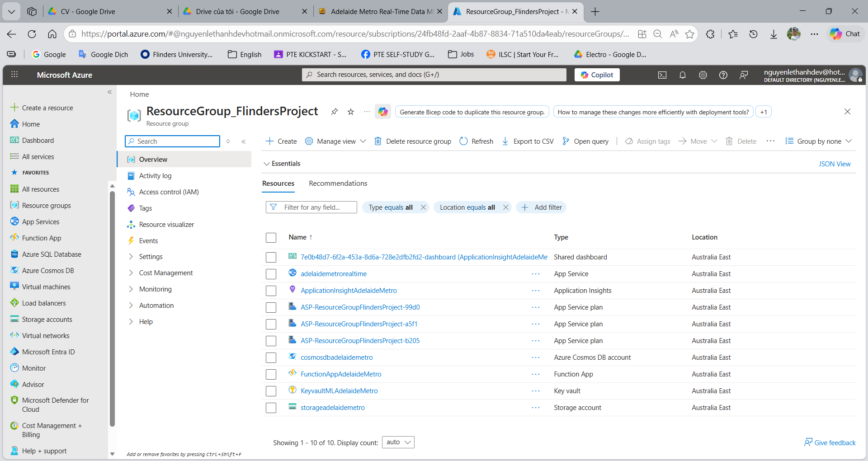The width and height of the screenshot is (868, 461).
Task: Check the checkbox for storageadelaidemetro
Action: pos(271,408)
